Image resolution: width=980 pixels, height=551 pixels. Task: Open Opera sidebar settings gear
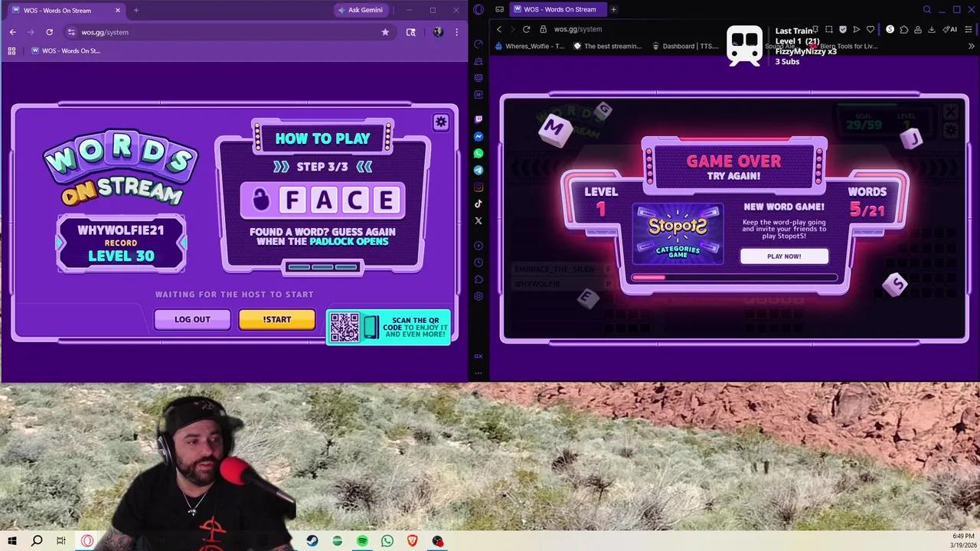(x=479, y=296)
